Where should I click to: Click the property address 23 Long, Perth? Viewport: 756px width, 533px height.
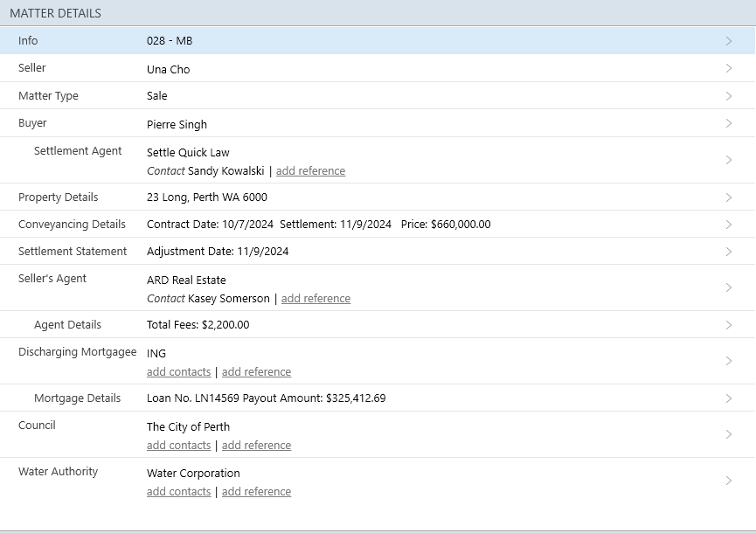pyautogui.click(x=207, y=197)
